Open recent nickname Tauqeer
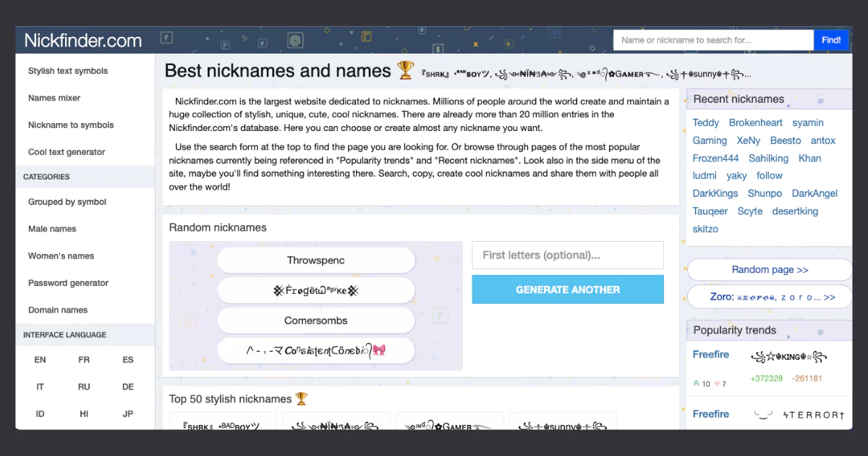 (710, 211)
